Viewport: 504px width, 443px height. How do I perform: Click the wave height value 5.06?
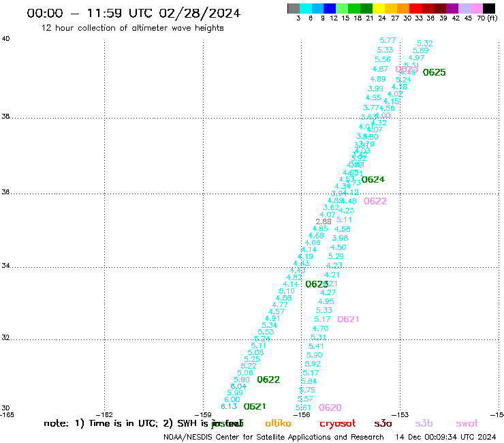[x=245, y=373]
